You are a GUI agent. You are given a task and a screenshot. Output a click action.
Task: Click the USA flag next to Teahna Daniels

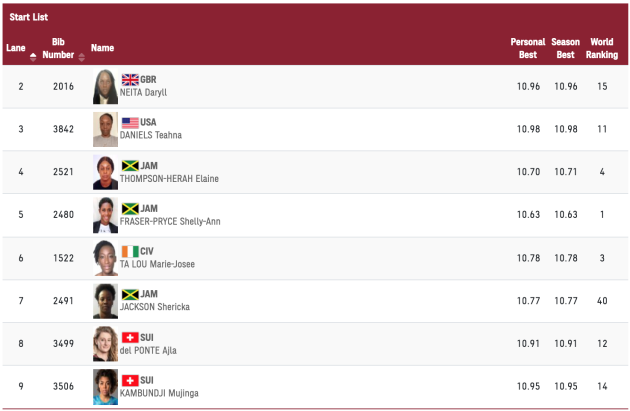[130, 122]
